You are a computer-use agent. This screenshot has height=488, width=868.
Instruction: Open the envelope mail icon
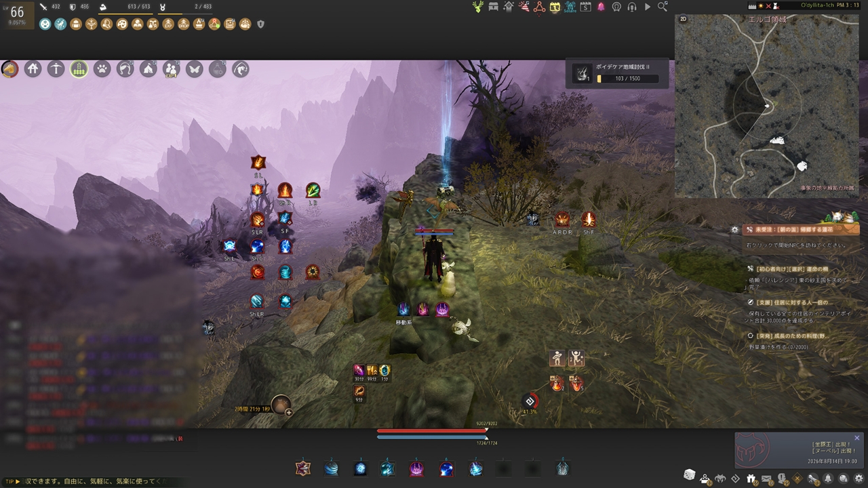pyautogui.click(x=766, y=479)
